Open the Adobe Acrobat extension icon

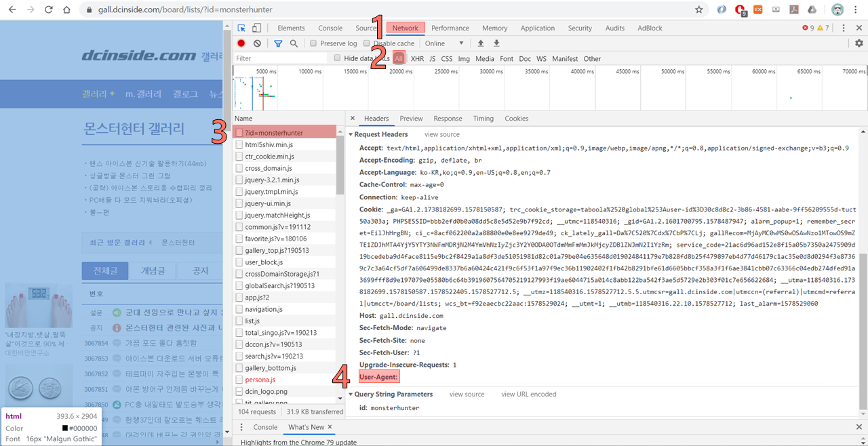(793, 9)
